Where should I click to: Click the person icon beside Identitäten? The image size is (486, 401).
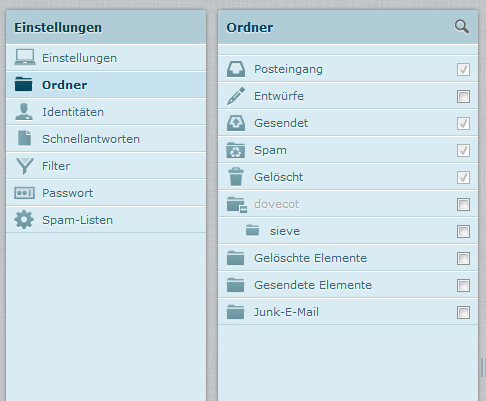(x=24, y=111)
